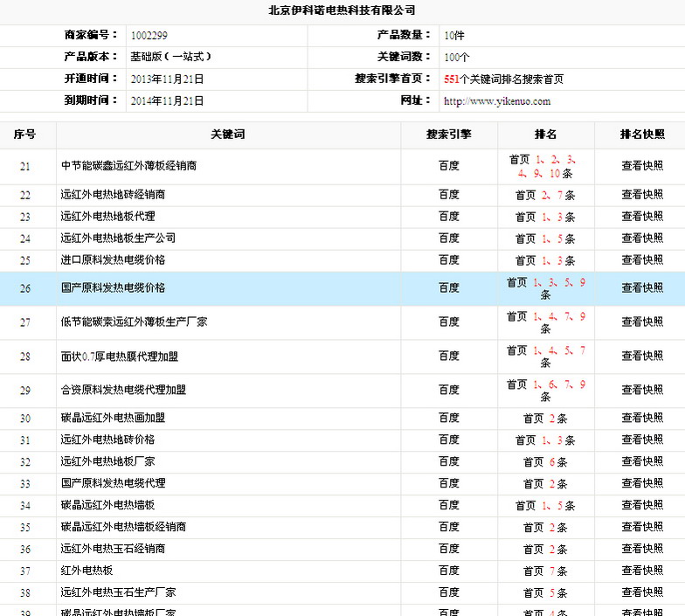685x616 pixels.
Task: Select keyword 中节能碳鑫远红外薄板经销商
Action: 129,166
